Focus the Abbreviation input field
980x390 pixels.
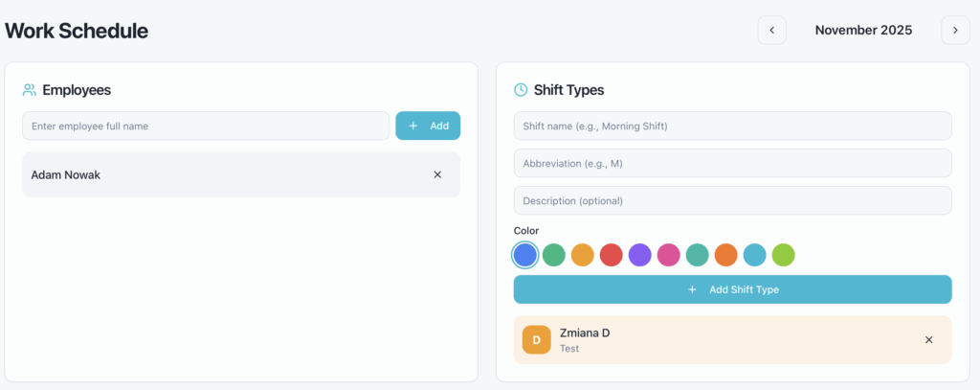732,163
